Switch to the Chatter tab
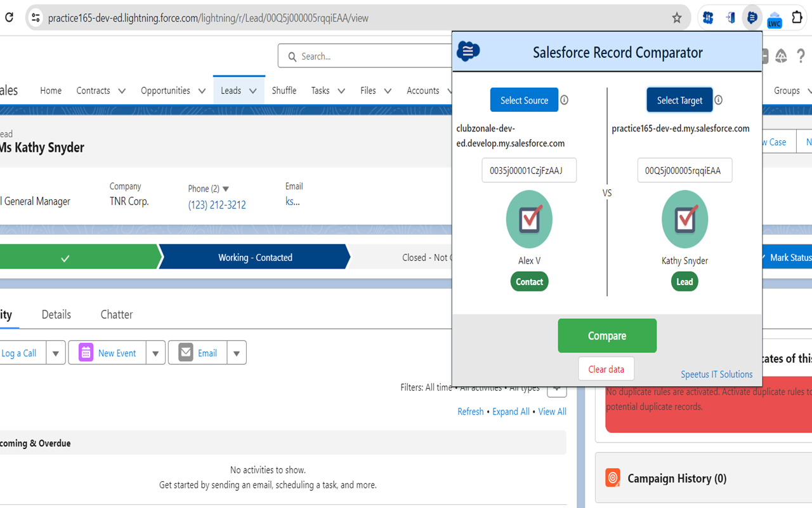Screen dimensions: 812x508 117,314
